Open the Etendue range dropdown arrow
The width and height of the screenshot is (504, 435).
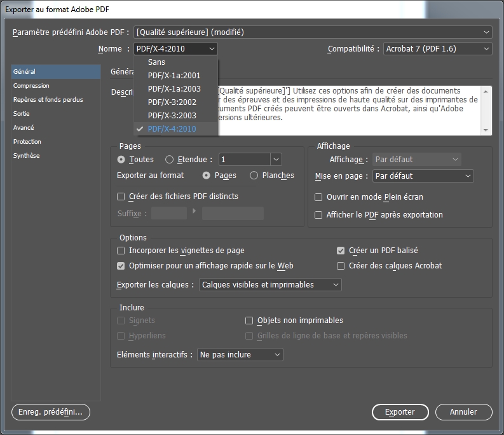point(276,160)
